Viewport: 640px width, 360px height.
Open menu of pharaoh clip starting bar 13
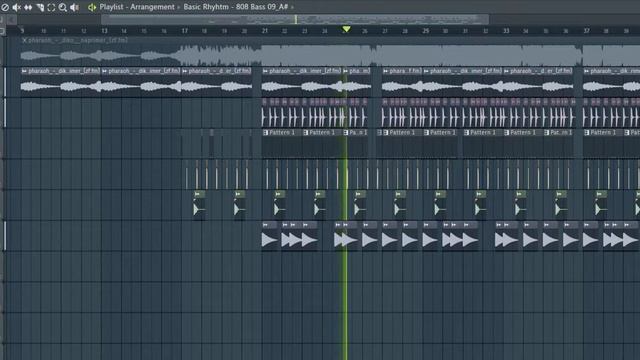105,71
